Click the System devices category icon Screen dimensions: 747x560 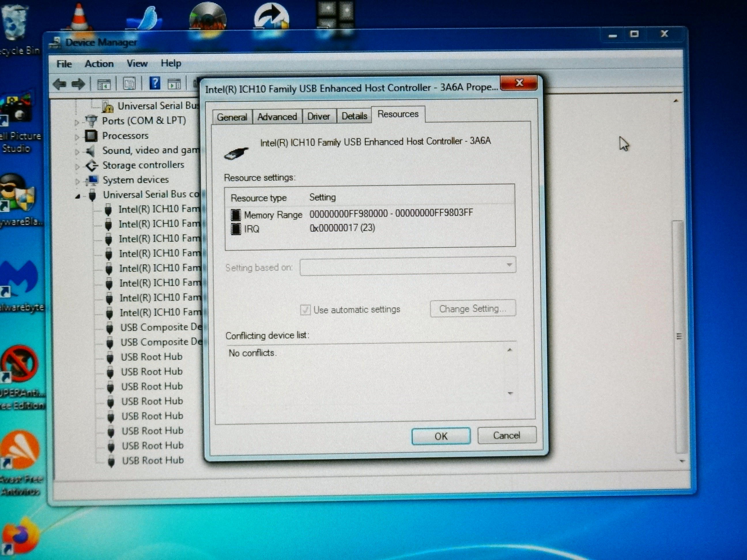[92, 180]
